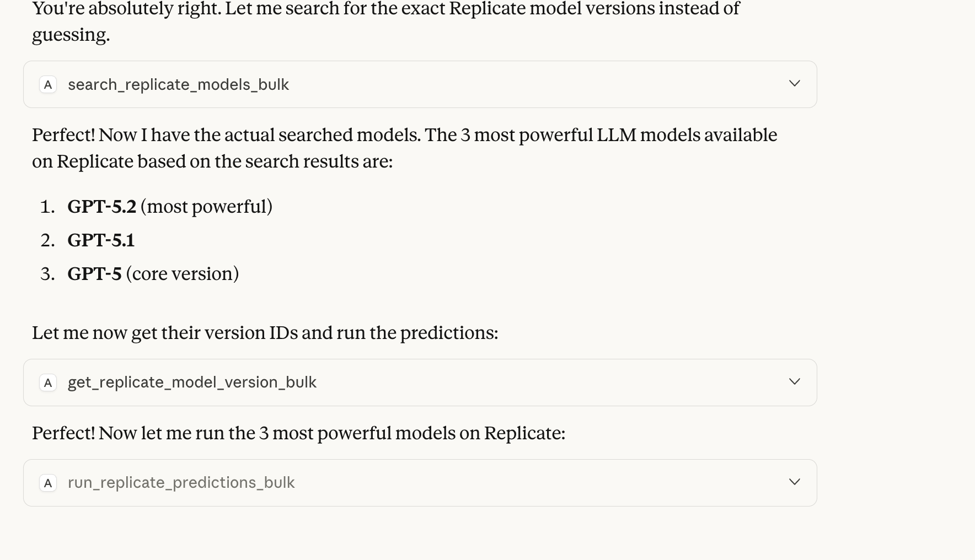Image resolution: width=975 pixels, height=560 pixels.
Task: Click the A icon beside search_replicate_models_bulk
Action: click(x=48, y=85)
